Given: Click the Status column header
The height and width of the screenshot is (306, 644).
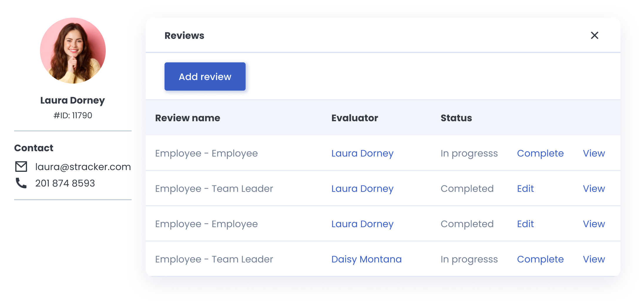Looking at the screenshot, I should tap(456, 118).
